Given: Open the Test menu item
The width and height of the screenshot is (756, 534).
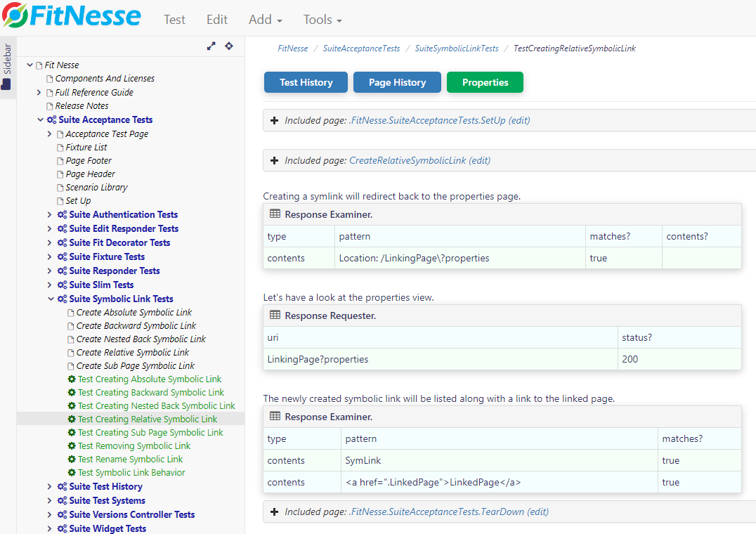Looking at the screenshot, I should (x=174, y=19).
